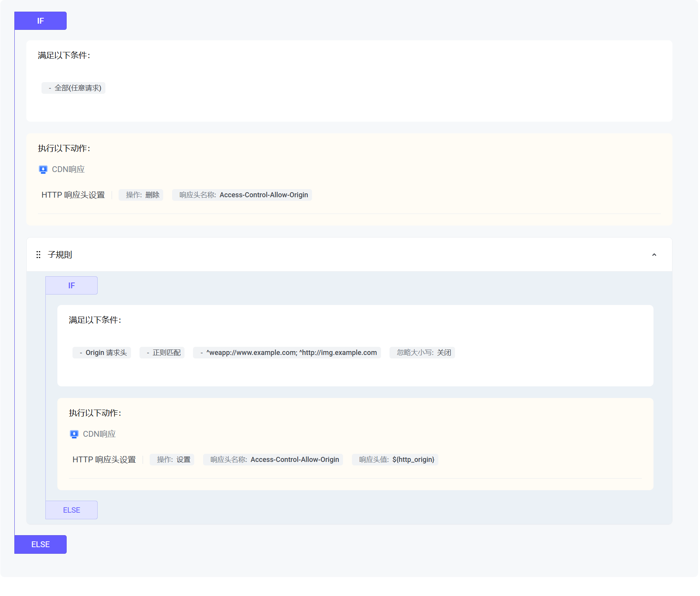700x596 pixels.
Task: Click the header name tag beside '操作: 删除'
Action: click(x=242, y=195)
